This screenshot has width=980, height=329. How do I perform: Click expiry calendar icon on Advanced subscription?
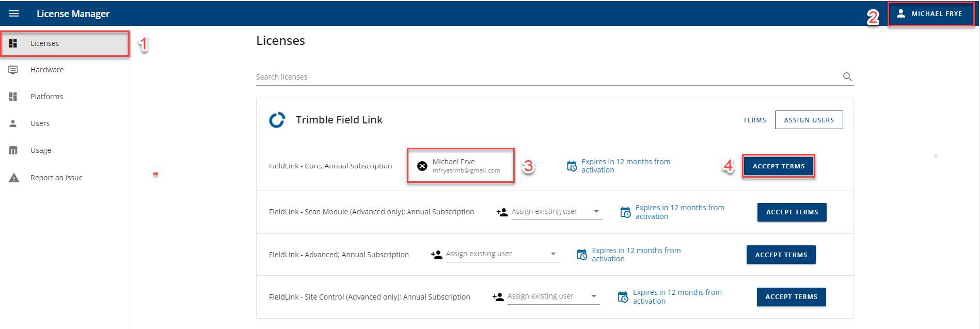[582, 255]
